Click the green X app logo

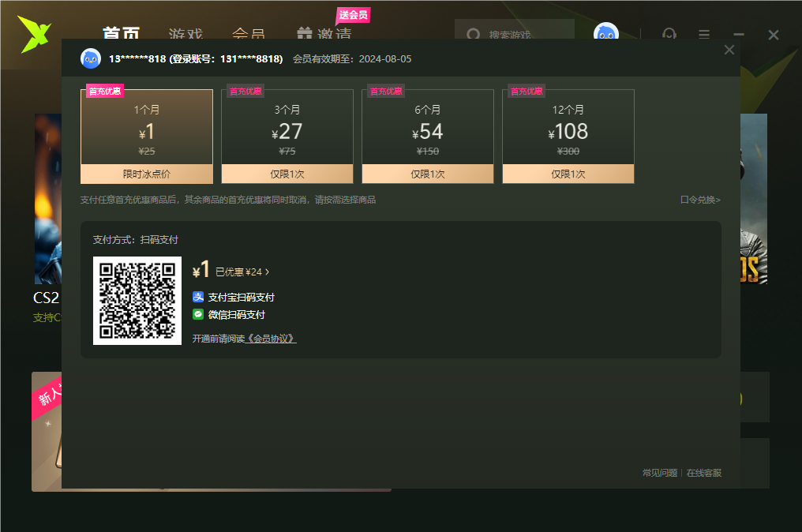coord(35,34)
